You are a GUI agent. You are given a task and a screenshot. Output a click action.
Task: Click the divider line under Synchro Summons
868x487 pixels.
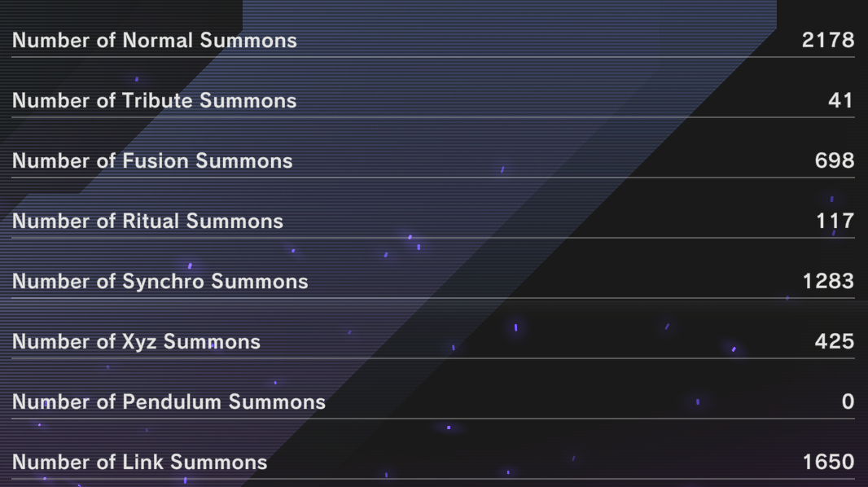433,298
